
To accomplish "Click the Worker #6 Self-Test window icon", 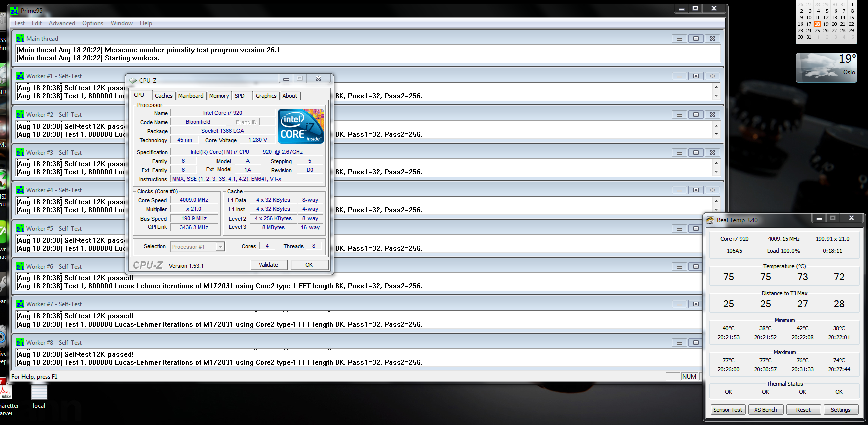I will 20,266.
